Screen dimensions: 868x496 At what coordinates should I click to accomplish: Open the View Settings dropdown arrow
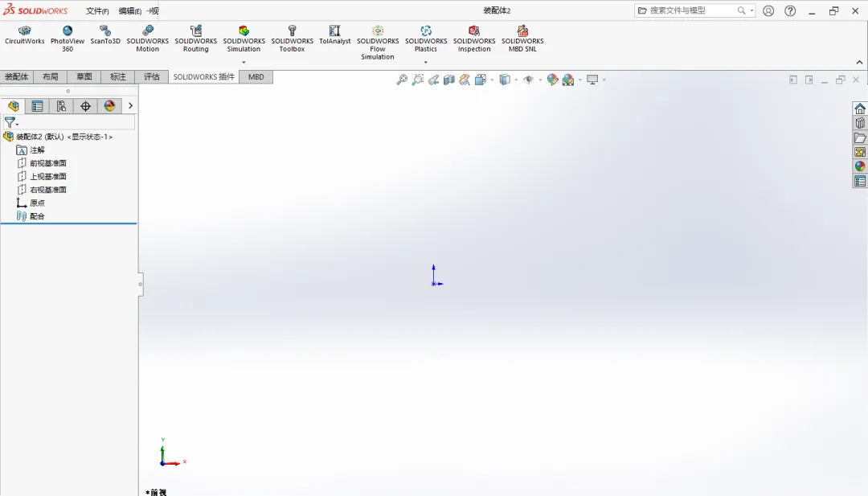[x=604, y=80]
